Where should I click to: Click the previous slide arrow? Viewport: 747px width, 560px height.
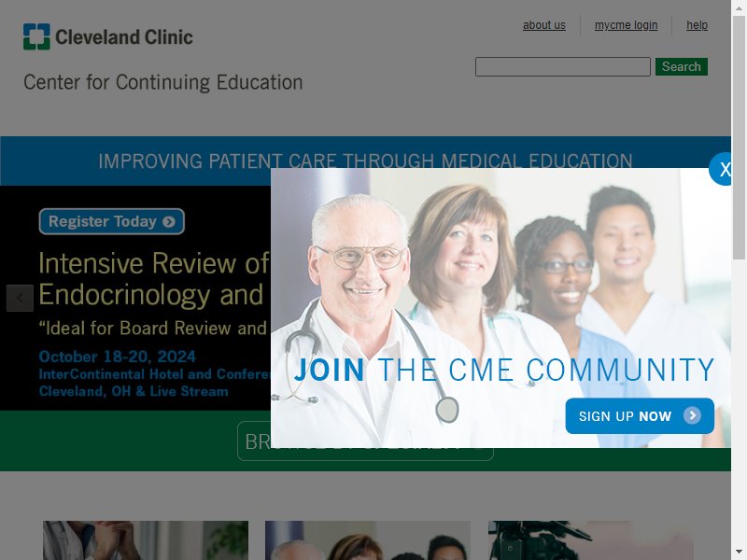click(x=20, y=298)
